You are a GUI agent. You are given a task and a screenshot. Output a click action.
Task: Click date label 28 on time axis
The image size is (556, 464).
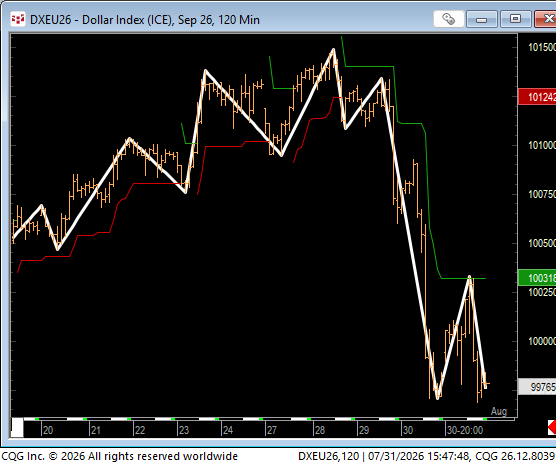point(320,430)
